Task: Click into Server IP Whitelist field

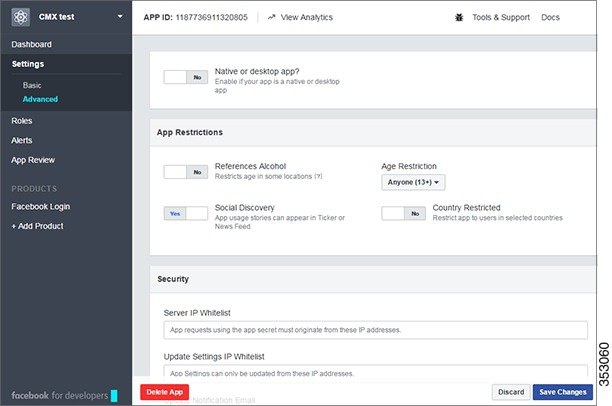Action: [375, 330]
